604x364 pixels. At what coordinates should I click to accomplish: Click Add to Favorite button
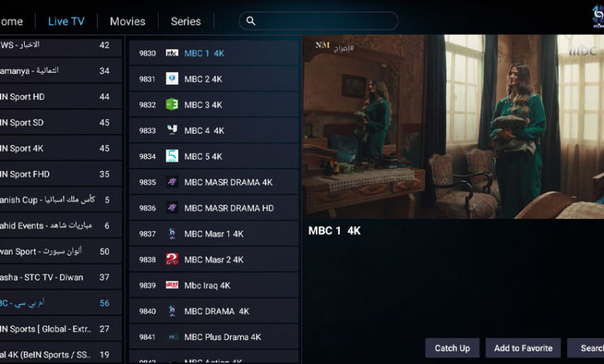(523, 348)
